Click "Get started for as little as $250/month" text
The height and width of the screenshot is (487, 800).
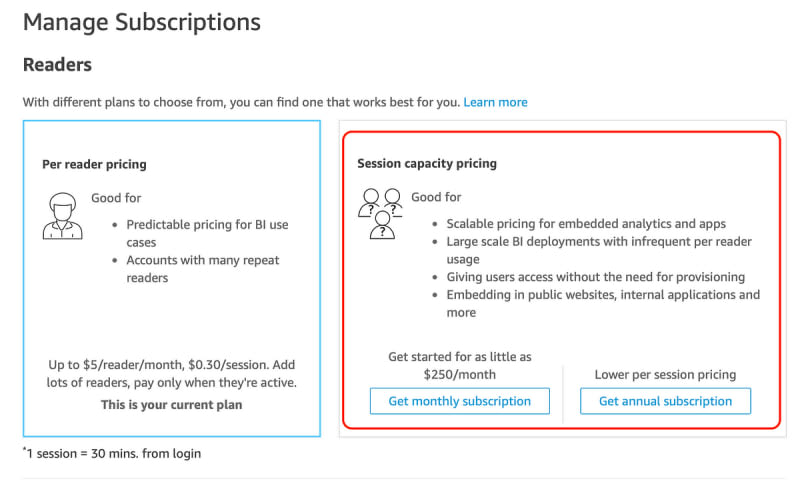[460, 365]
